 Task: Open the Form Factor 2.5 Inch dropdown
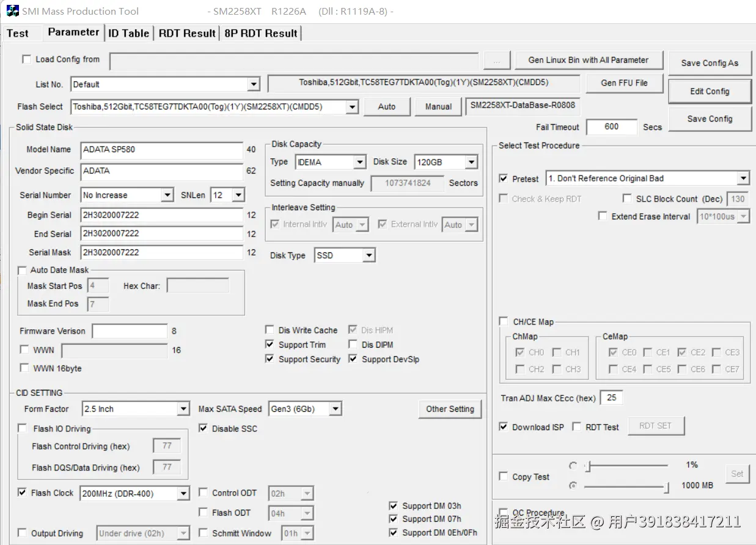[x=136, y=409]
